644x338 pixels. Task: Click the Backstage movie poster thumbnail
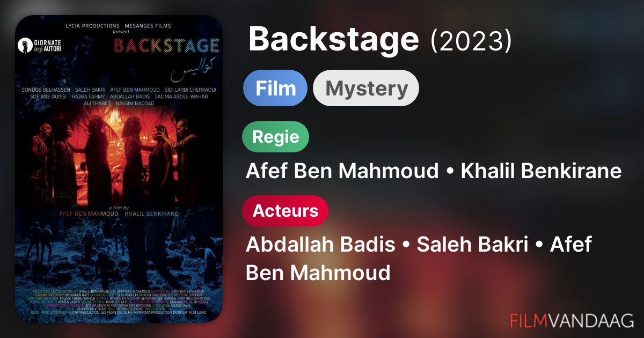pos(119,169)
